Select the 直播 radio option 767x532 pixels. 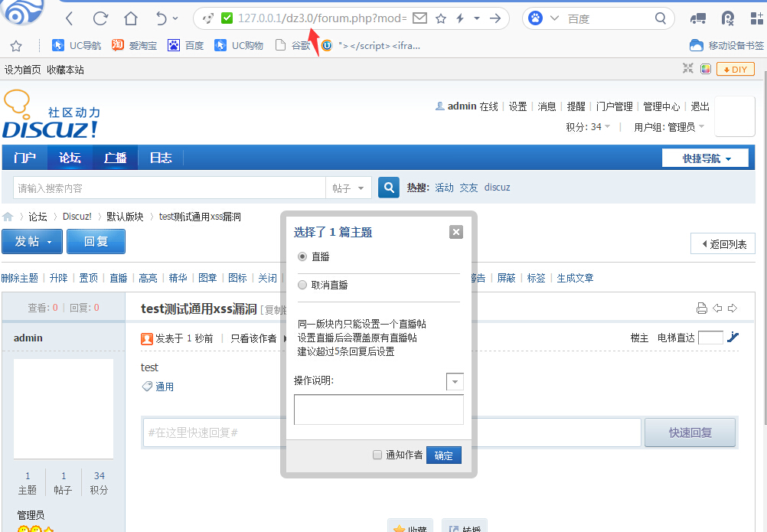click(x=302, y=256)
